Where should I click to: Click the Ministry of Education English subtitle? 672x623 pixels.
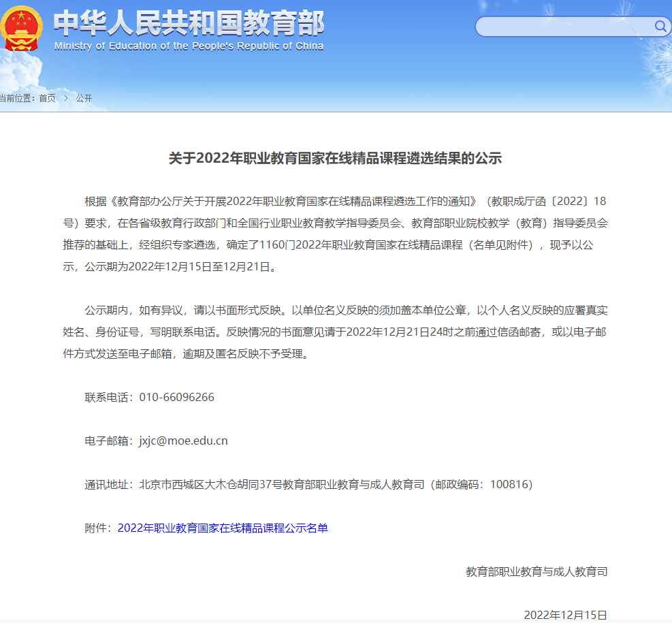pyautogui.click(x=189, y=46)
